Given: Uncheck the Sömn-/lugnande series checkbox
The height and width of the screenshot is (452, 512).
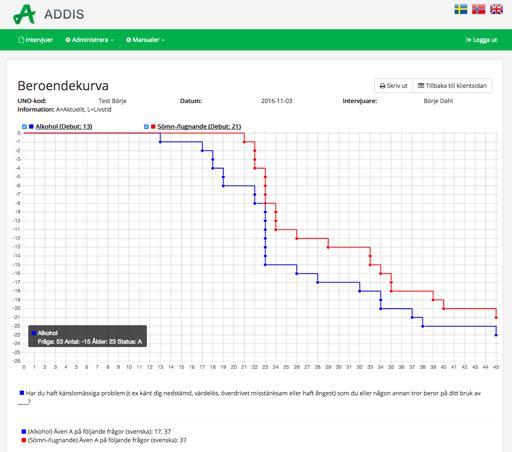Looking at the screenshot, I should pos(146,127).
